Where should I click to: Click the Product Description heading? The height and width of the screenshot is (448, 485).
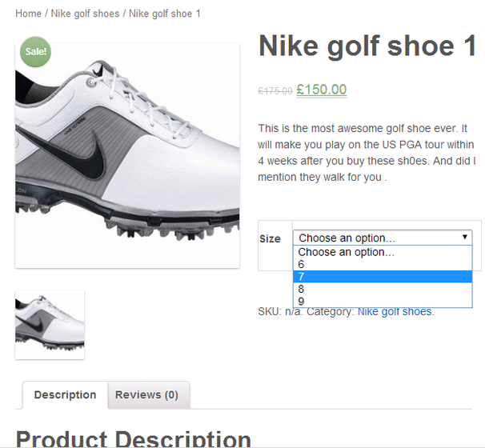(x=133, y=438)
